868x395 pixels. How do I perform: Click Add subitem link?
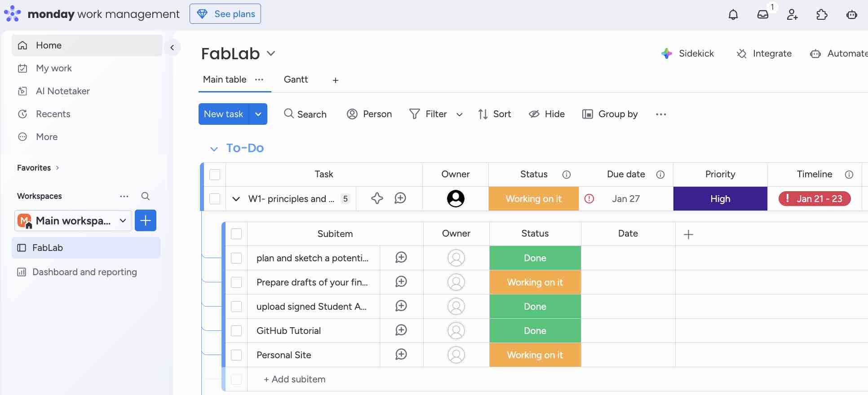295,379
